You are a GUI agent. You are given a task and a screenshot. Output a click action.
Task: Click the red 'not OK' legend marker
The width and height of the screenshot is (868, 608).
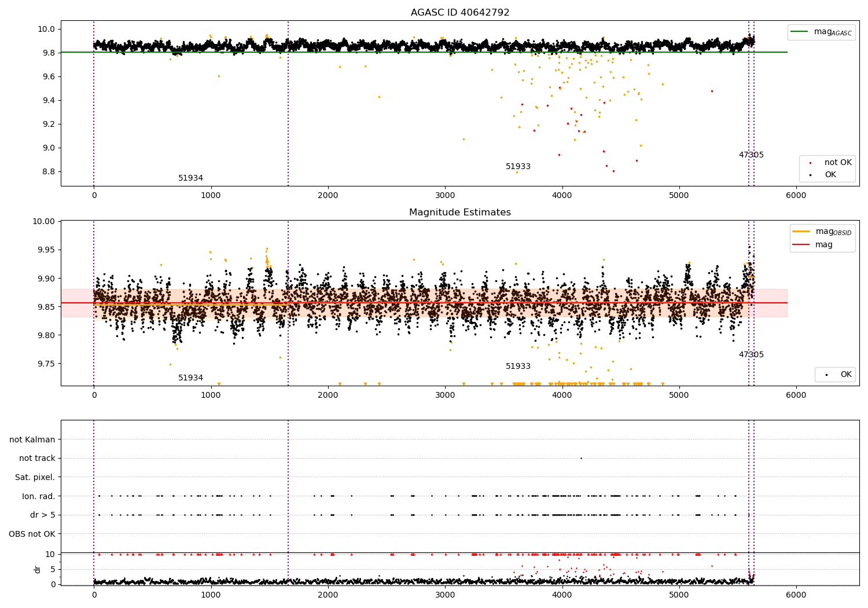click(810, 163)
